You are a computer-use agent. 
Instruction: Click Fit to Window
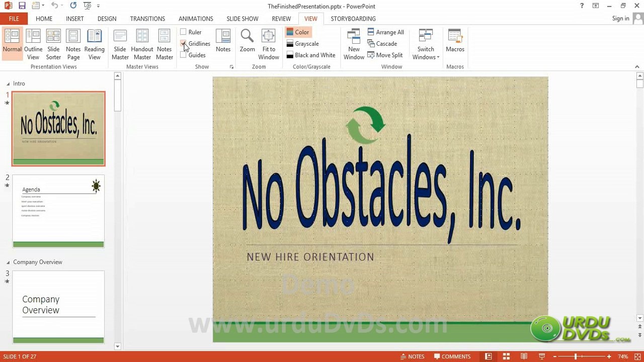(x=269, y=44)
